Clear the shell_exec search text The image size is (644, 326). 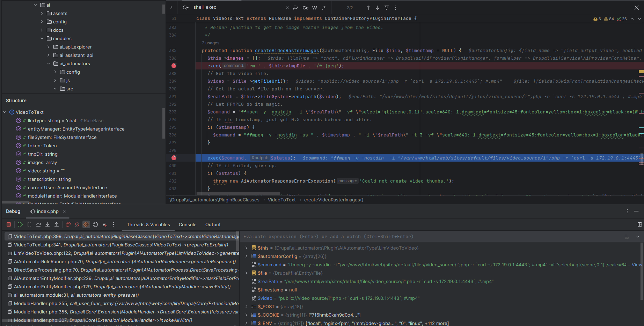click(x=287, y=8)
